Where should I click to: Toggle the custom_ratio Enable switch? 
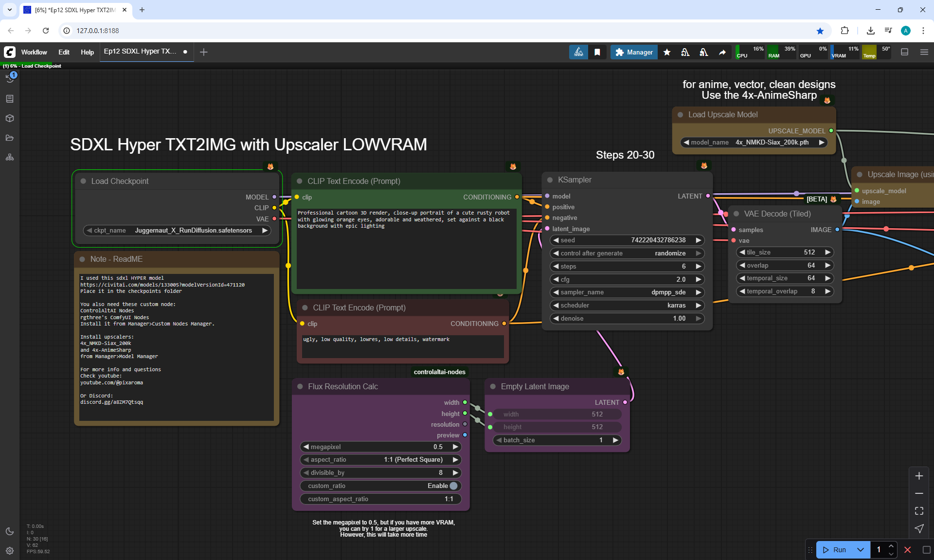coord(453,486)
